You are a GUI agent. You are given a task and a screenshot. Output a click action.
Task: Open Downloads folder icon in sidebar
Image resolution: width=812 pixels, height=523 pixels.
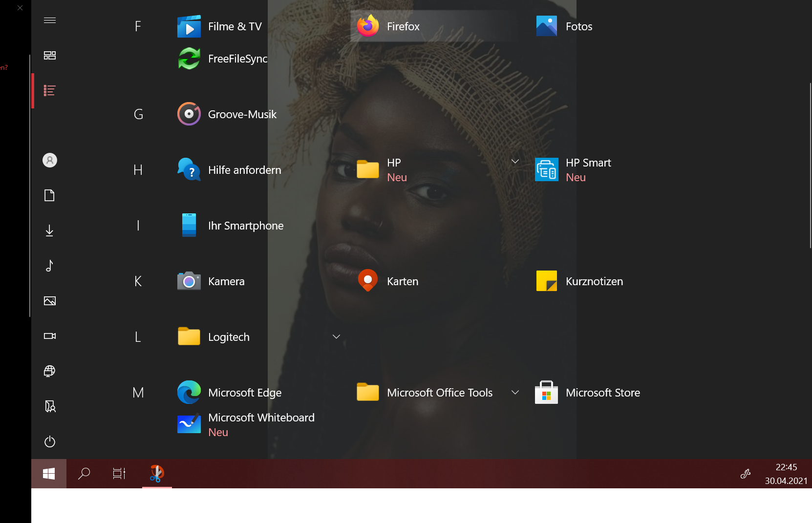point(50,230)
